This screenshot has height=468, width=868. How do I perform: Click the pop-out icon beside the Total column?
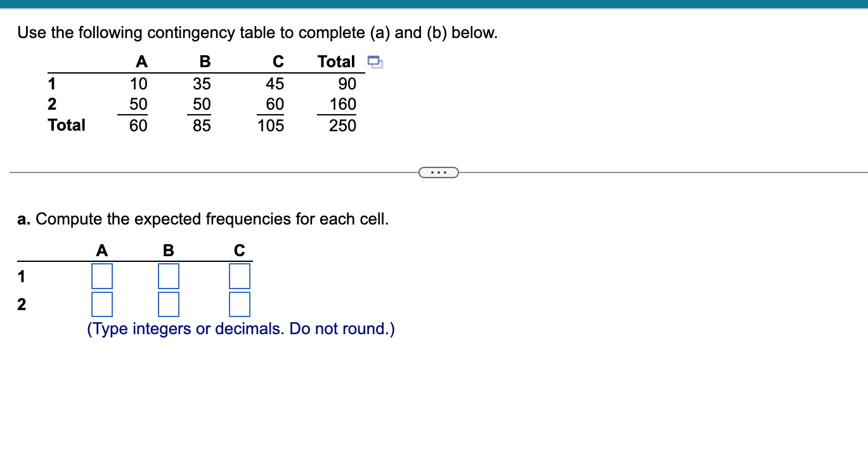[375, 62]
